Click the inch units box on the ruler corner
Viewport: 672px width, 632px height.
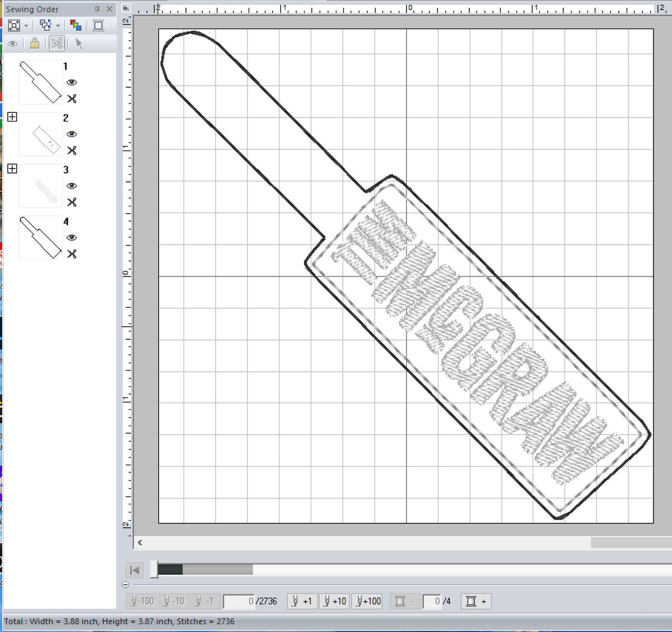(125, 8)
